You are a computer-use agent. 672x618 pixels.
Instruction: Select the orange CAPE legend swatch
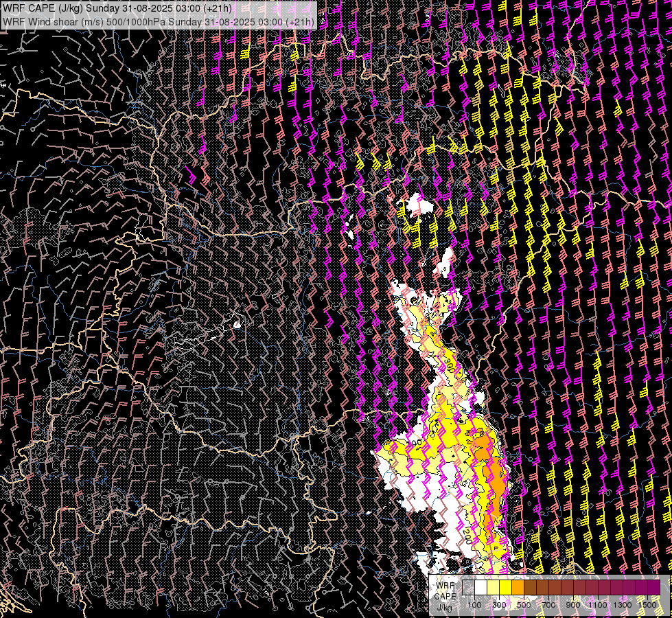(x=518, y=587)
